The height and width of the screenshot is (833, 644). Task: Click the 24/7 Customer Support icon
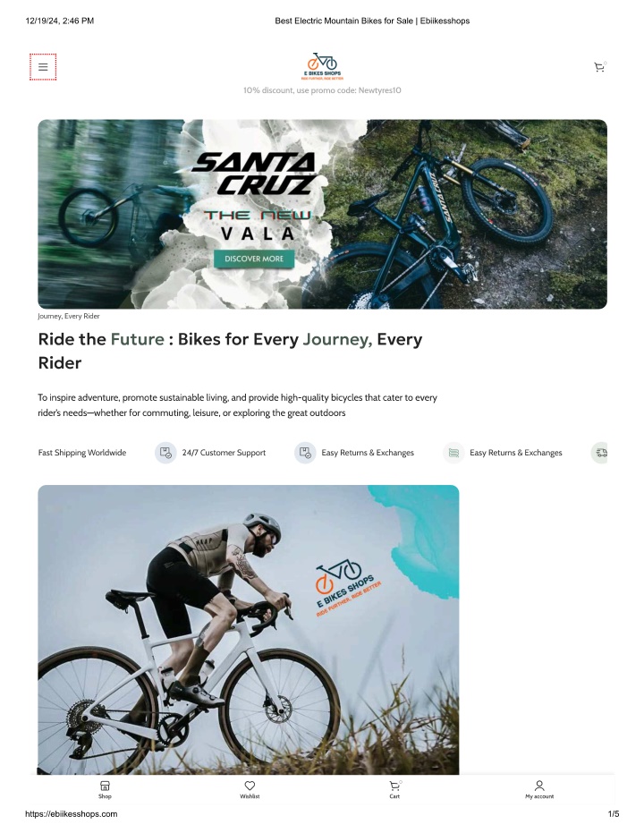click(165, 453)
